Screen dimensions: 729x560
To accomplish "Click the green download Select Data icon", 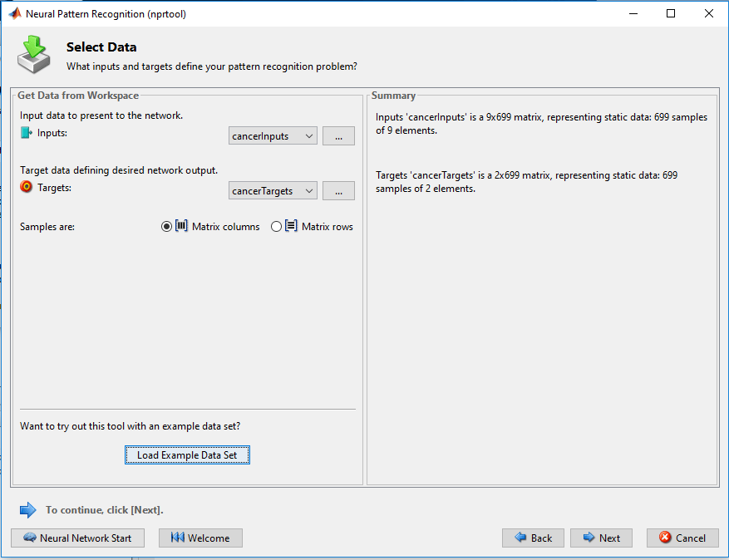I will (x=33, y=54).
